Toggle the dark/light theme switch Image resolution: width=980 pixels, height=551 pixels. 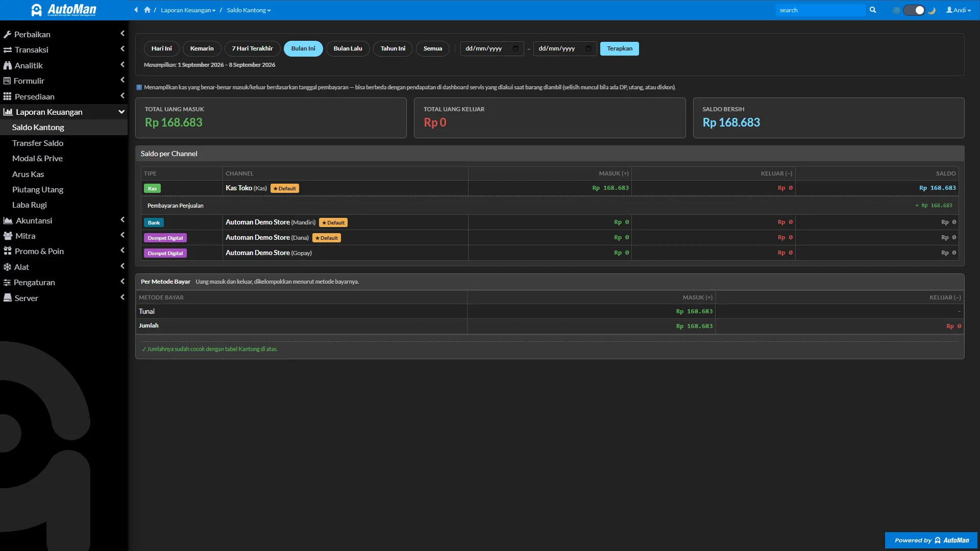tap(914, 10)
